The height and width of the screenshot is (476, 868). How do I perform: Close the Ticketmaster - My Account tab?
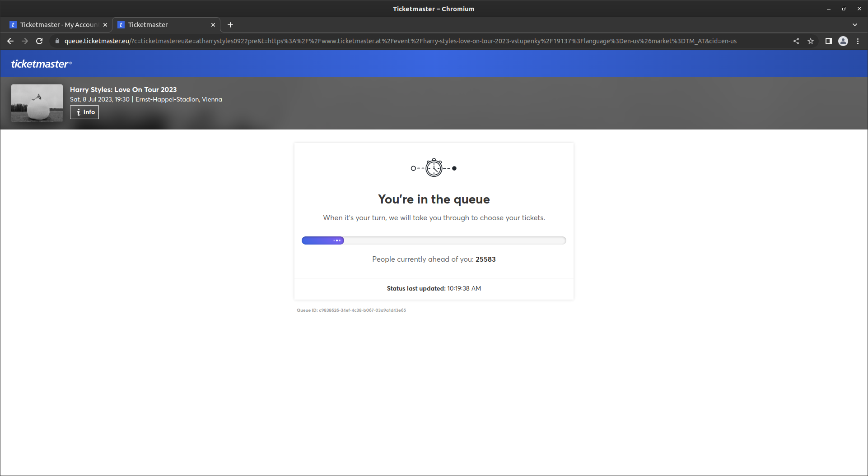(105, 25)
